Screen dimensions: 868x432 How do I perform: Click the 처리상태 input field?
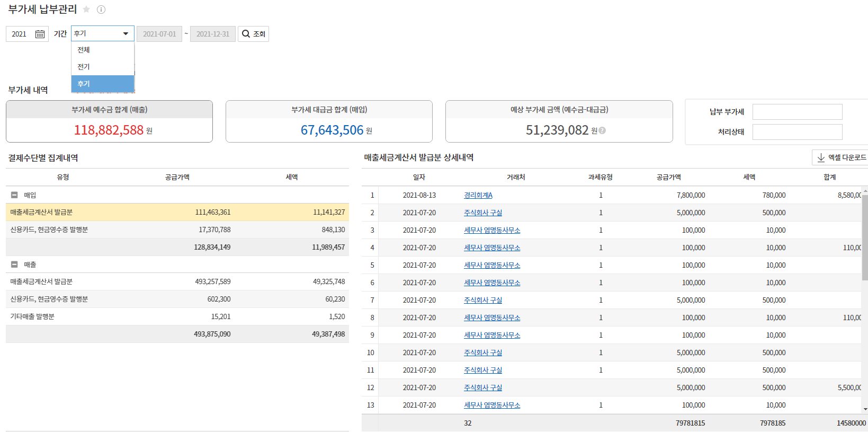(x=797, y=132)
